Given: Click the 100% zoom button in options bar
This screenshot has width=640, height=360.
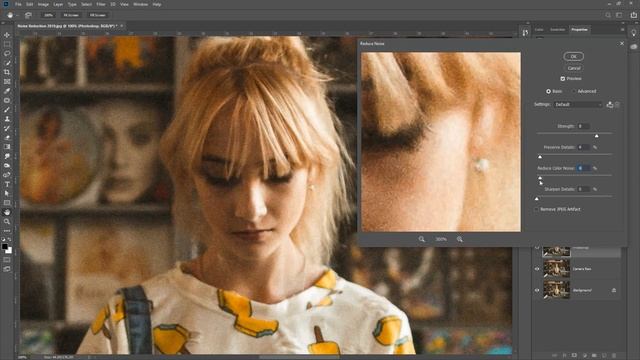Looking at the screenshot, I should [49, 15].
